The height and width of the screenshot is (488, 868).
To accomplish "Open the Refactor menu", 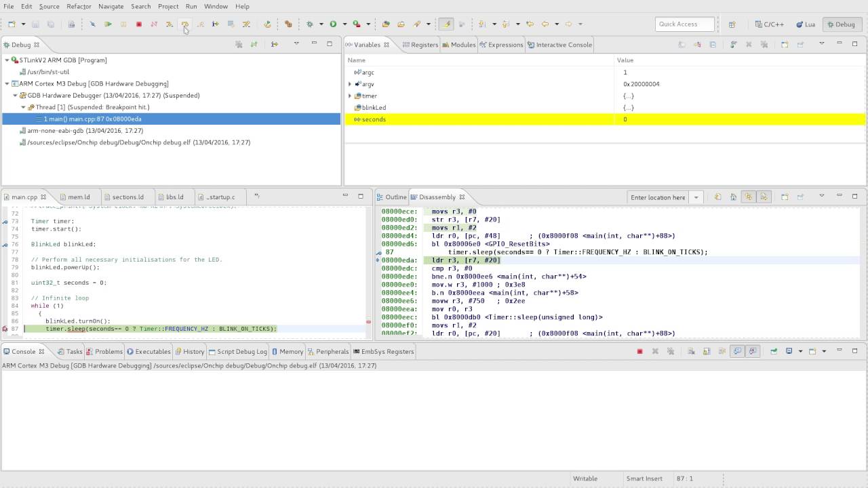I will 79,6.
